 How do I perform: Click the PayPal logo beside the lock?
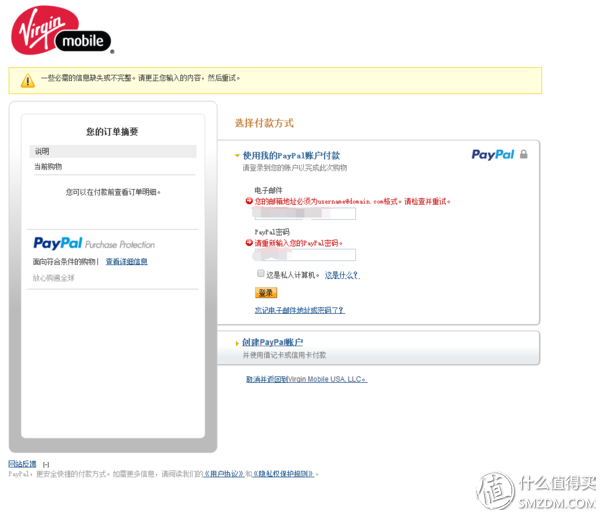point(492,155)
